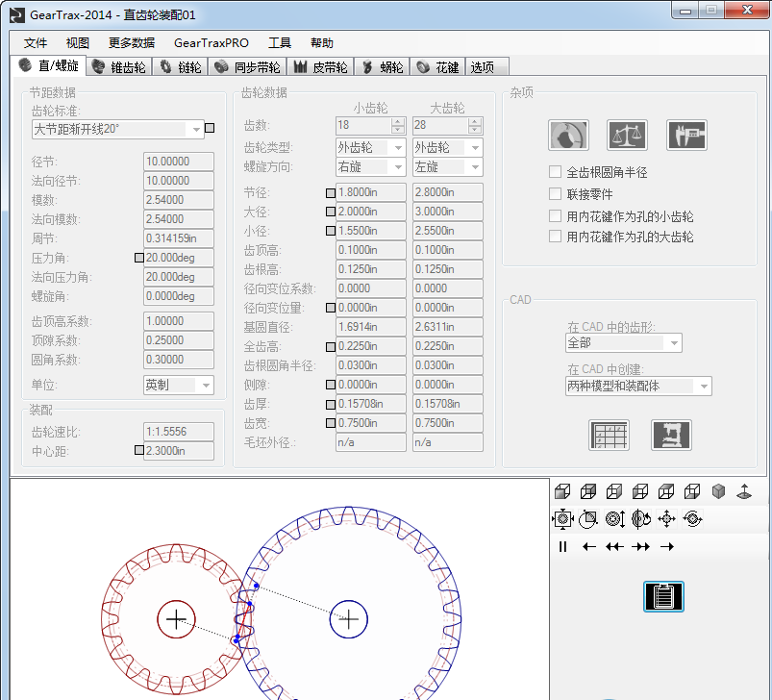The image size is (772, 700).
Task: Click the fast-forward double right arrow
Action: [640, 546]
